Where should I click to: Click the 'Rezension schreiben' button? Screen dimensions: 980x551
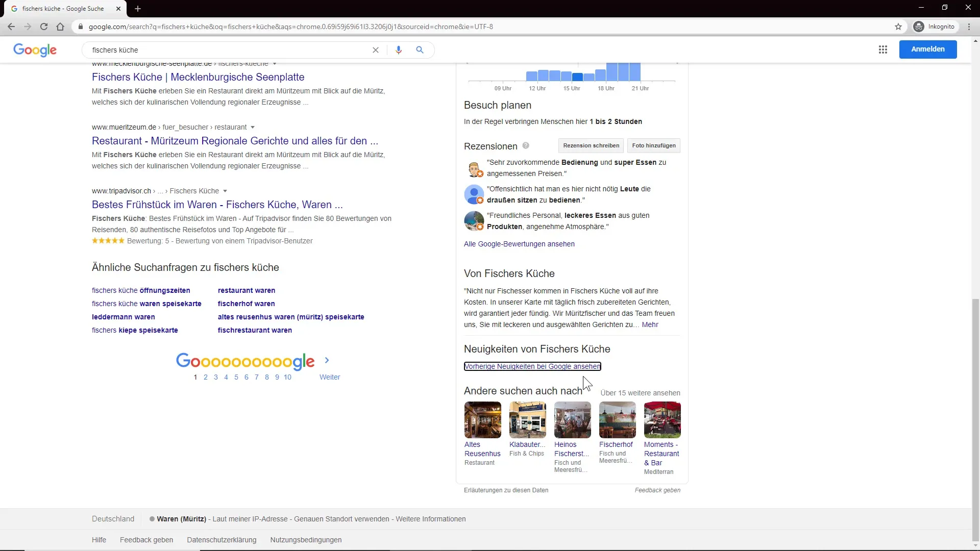click(x=591, y=145)
